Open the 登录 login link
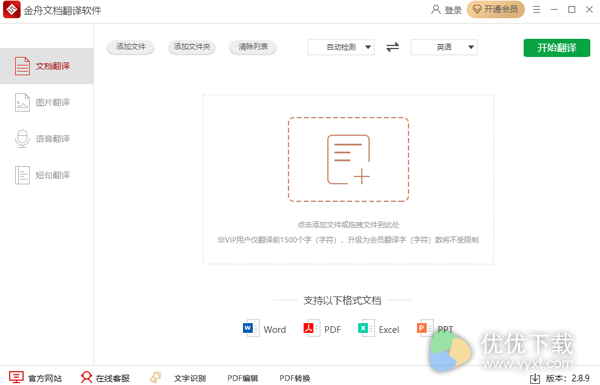Image resolution: width=600 pixels, height=385 pixels. [x=453, y=10]
